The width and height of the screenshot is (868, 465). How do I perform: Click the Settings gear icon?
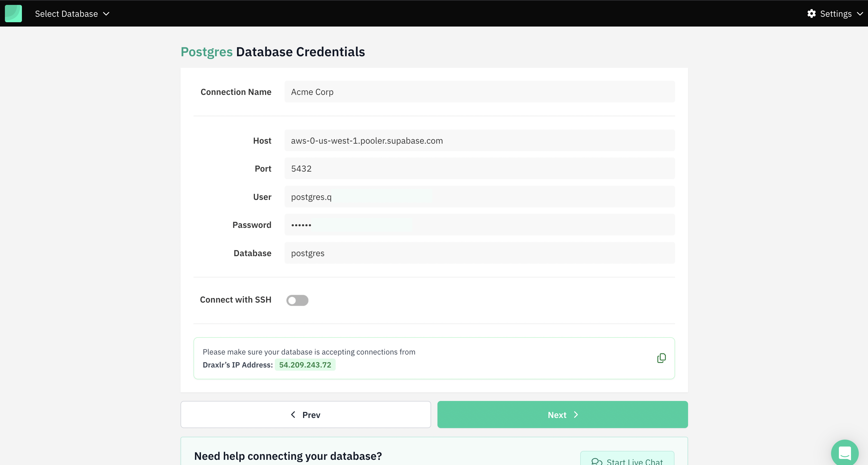[x=811, y=14]
